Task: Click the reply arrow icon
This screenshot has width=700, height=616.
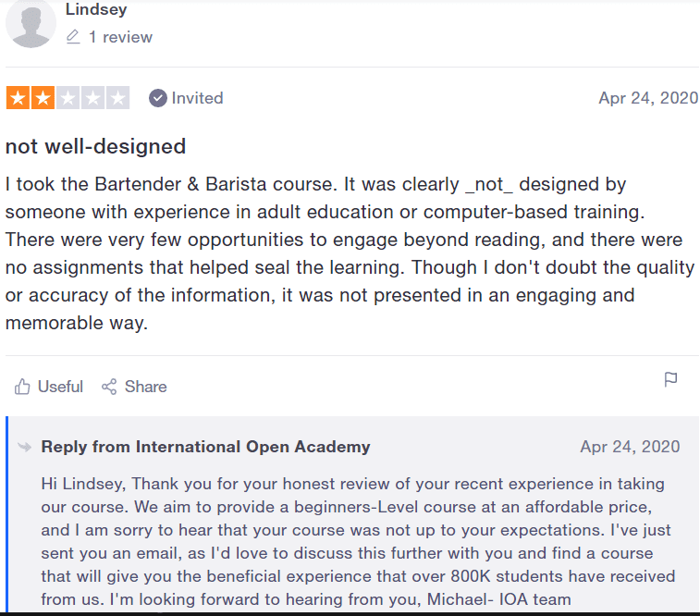Action: coord(25,447)
